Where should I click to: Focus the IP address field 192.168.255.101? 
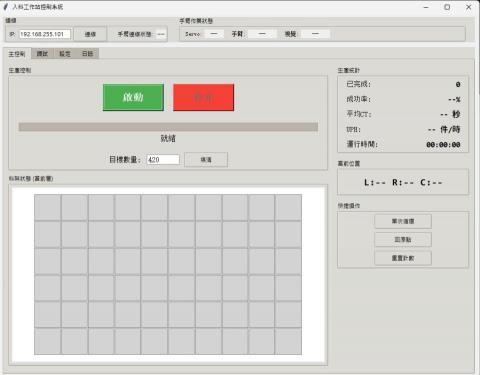pos(45,34)
